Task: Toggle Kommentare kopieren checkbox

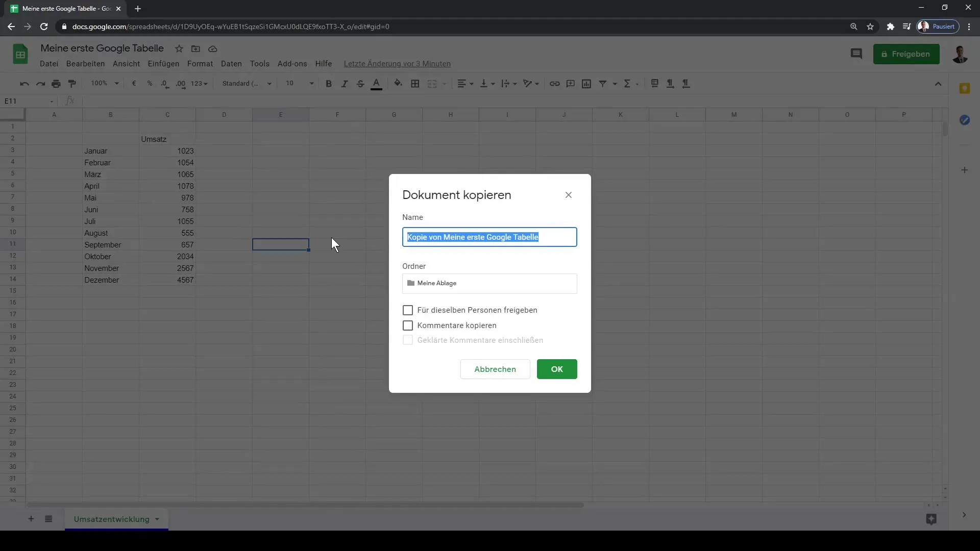Action: (408, 325)
